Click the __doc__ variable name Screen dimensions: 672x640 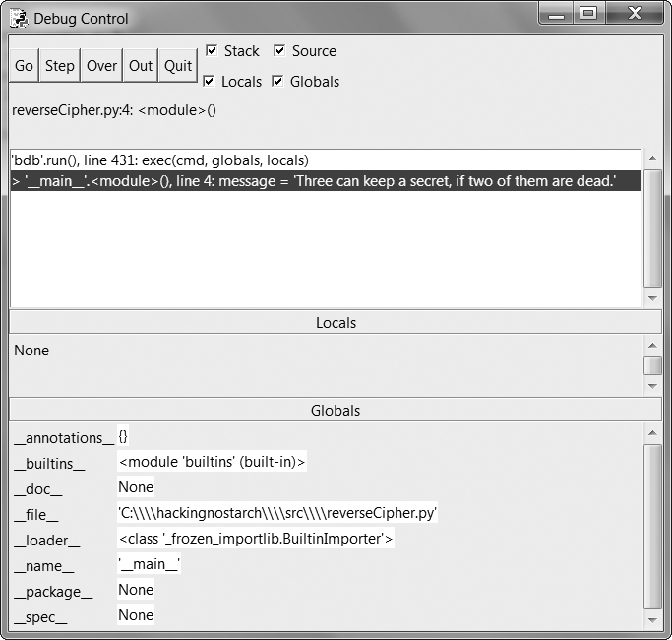(38, 489)
